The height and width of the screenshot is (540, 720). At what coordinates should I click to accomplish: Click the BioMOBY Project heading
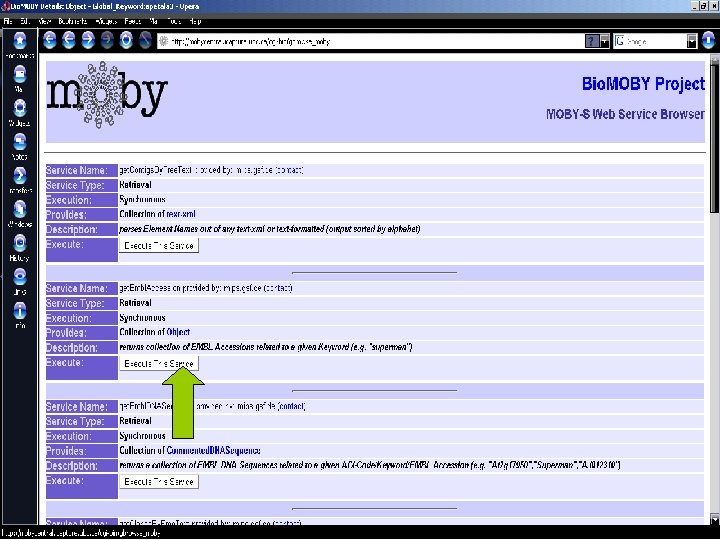(643, 84)
